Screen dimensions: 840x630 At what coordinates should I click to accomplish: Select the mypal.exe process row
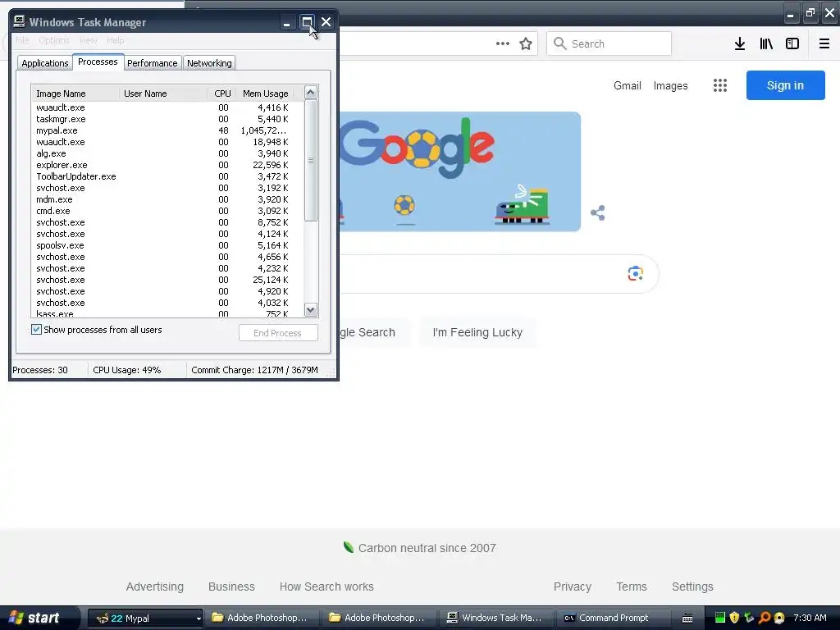point(167,130)
